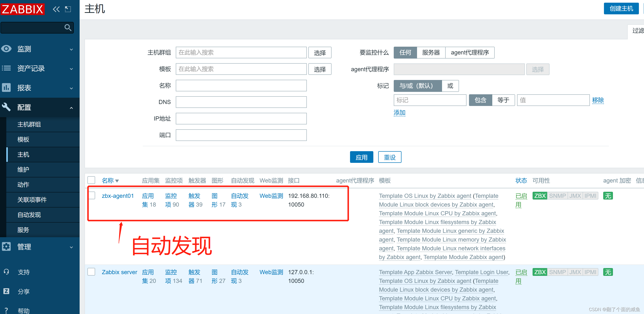Click the sidebar search magnifier icon
This screenshot has width=644, height=314.
click(68, 27)
